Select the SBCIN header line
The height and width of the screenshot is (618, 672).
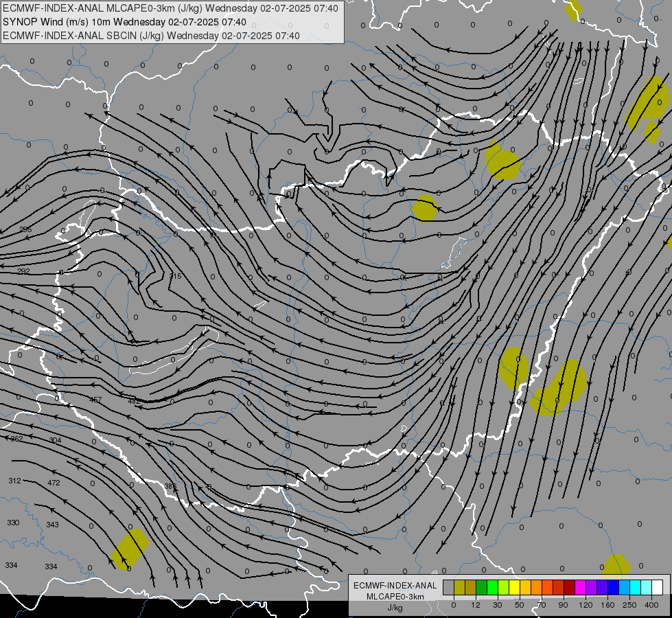click(x=151, y=36)
